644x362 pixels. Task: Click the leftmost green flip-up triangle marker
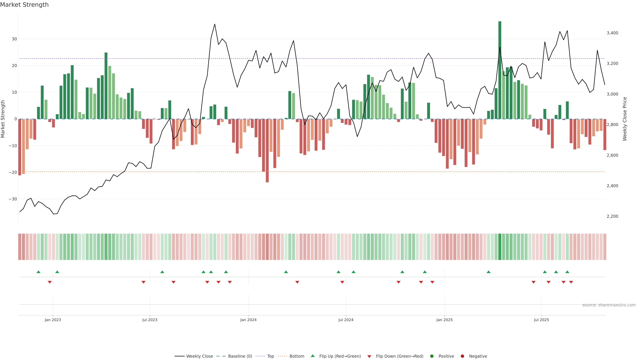tap(38, 272)
